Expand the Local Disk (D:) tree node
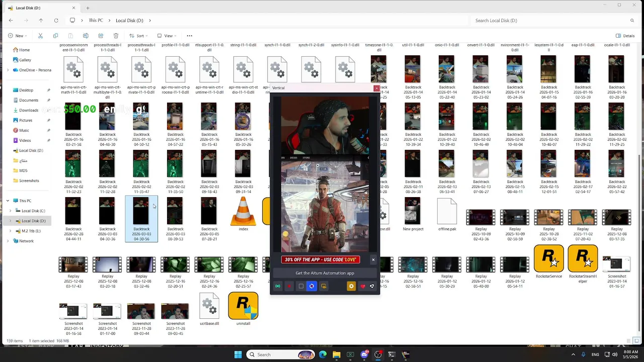Image resolution: width=644 pixels, height=362 pixels. (x=11, y=221)
